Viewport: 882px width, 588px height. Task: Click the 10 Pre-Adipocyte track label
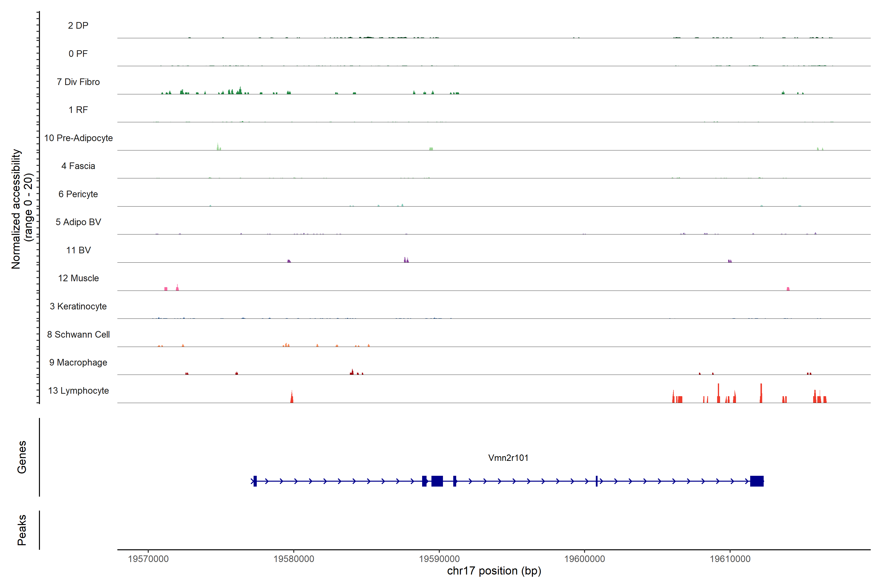tap(78, 138)
